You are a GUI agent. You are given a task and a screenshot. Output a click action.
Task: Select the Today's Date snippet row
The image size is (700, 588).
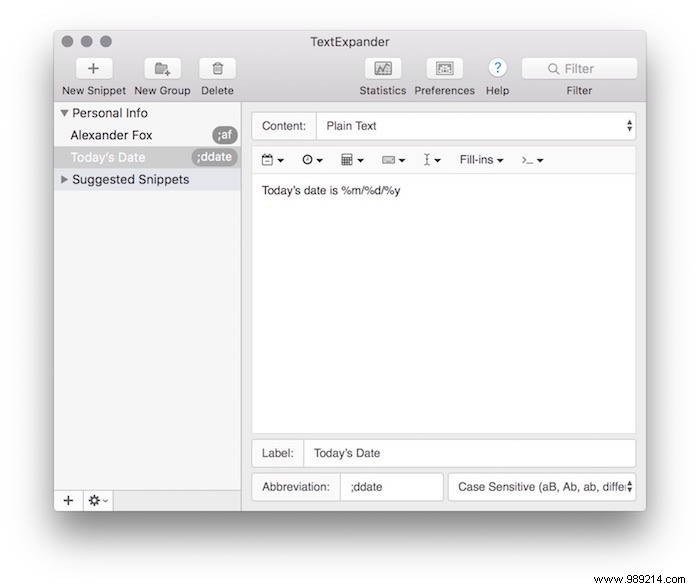pyautogui.click(x=147, y=157)
